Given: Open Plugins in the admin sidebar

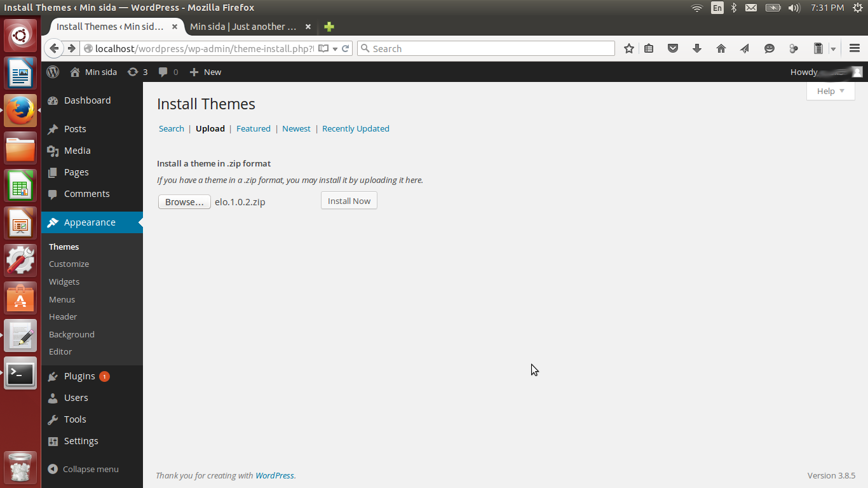Looking at the screenshot, I should click(92, 376).
